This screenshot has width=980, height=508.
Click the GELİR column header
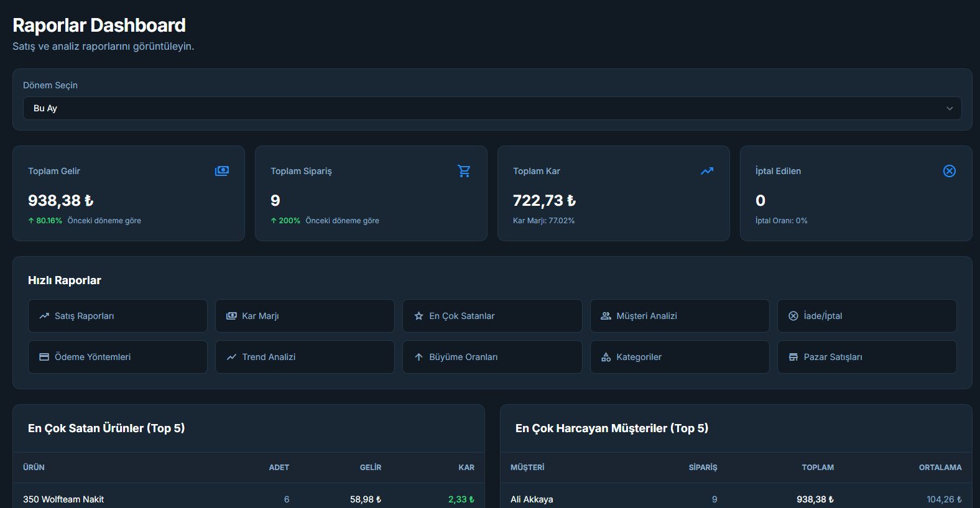(370, 468)
